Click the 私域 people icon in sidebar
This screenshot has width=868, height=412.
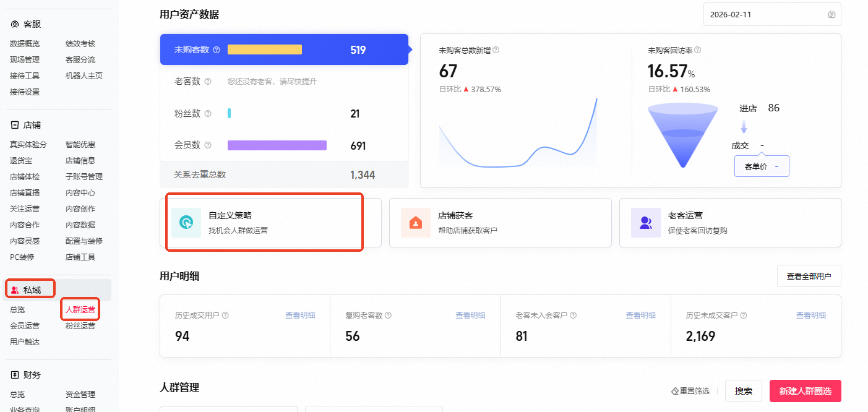coord(15,290)
